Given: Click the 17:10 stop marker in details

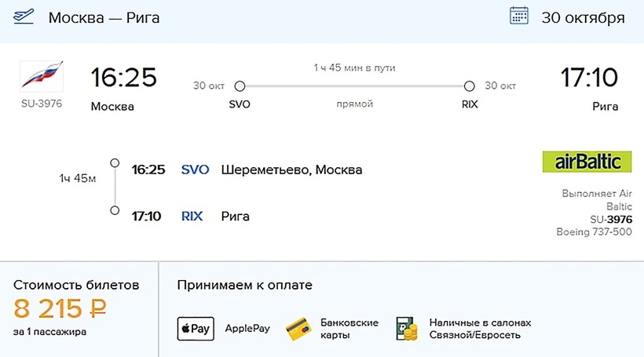Looking at the screenshot, I should coord(115,210).
